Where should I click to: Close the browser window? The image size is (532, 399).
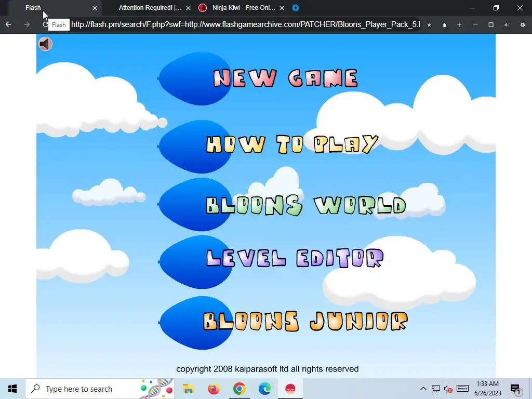[x=520, y=8]
